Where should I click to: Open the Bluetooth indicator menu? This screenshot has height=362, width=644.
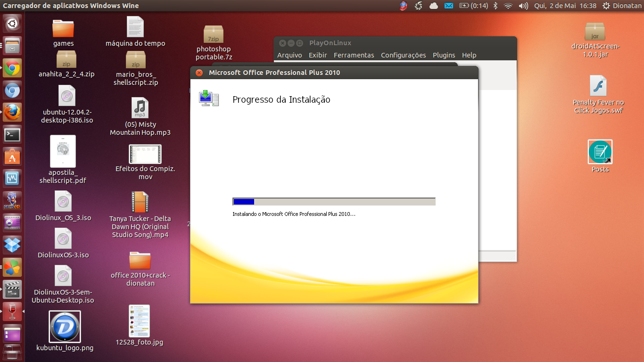pos(495,6)
